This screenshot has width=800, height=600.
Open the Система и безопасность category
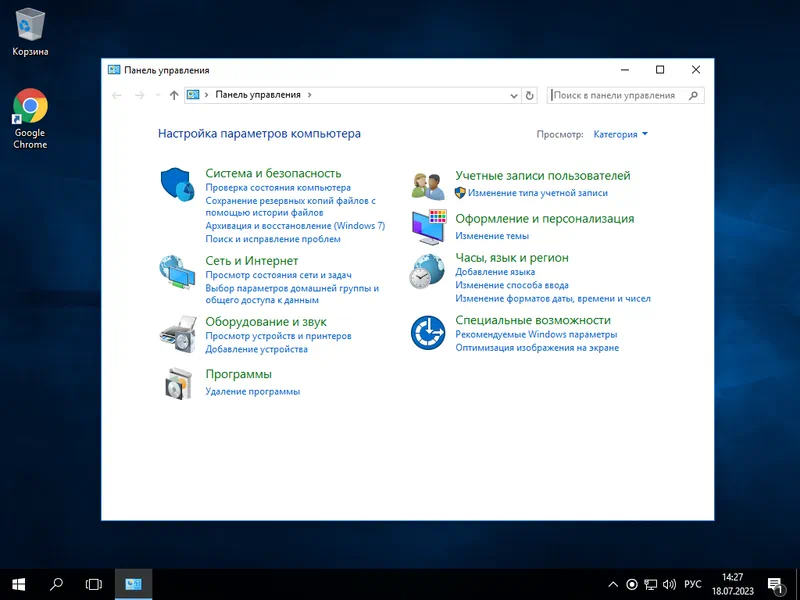(x=273, y=173)
